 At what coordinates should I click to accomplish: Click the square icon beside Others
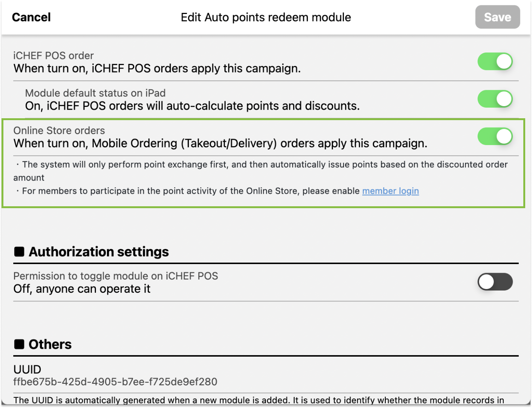pos(19,345)
